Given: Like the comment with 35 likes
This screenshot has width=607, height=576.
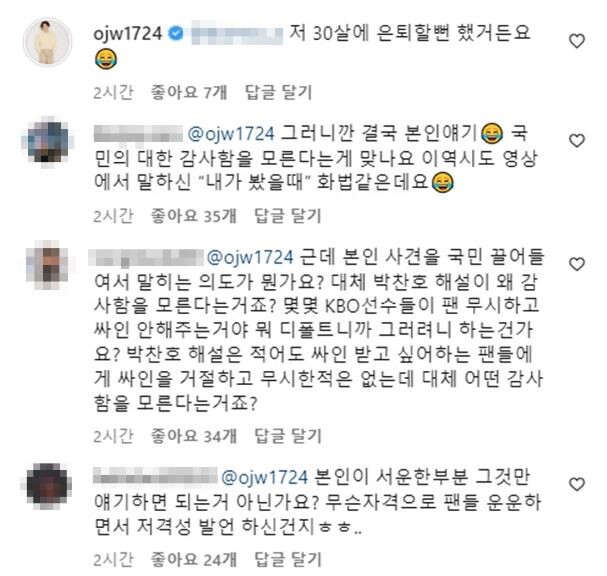Looking at the screenshot, I should click(x=577, y=141).
